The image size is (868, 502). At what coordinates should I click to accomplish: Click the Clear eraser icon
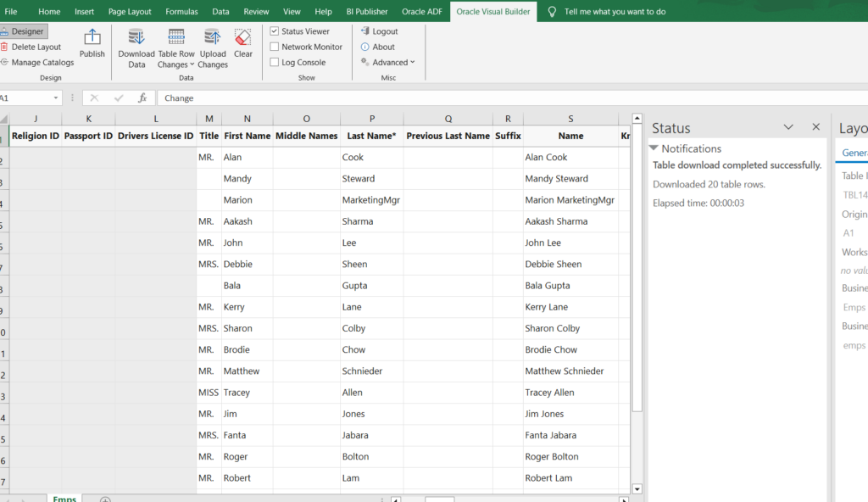243,38
